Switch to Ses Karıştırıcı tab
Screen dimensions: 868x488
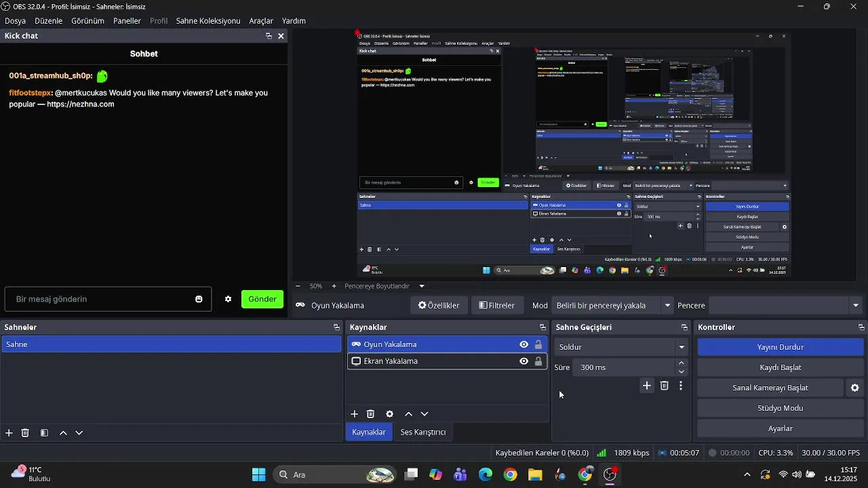pos(423,432)
